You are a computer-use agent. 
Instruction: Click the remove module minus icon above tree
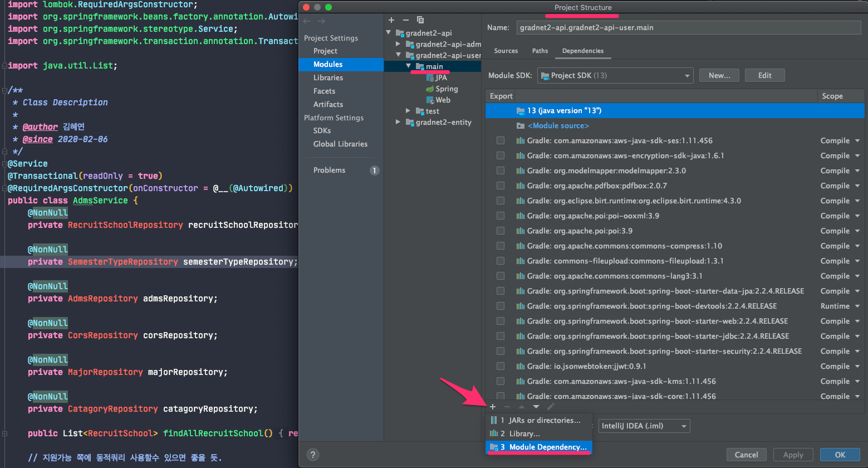406,20
